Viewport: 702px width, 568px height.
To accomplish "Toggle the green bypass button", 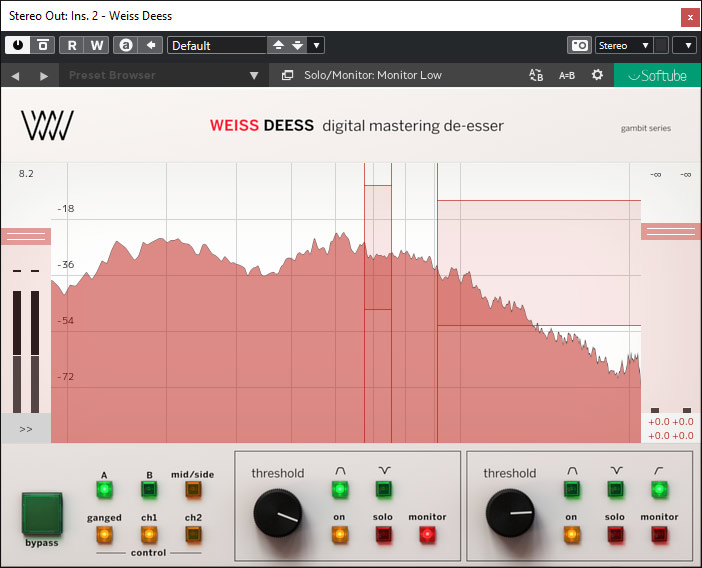I will 42,512.
